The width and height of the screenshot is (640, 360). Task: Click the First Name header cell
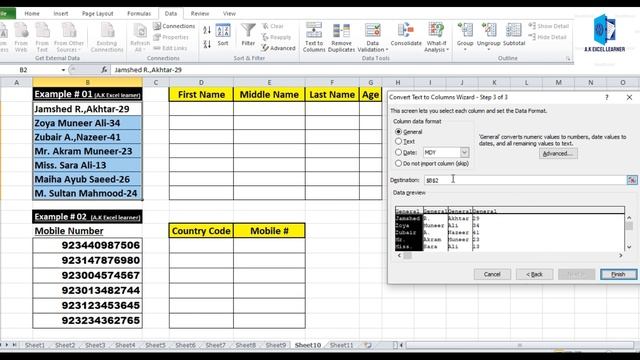201,95
